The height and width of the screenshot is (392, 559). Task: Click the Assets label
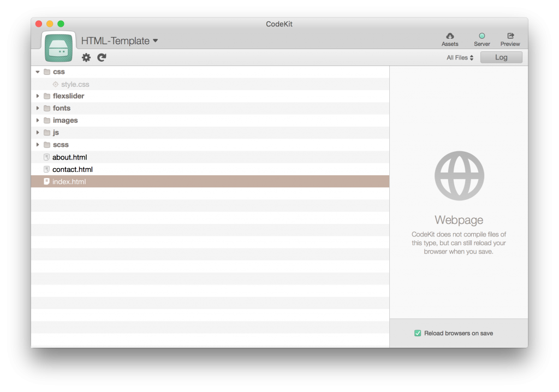pos(450,44)
